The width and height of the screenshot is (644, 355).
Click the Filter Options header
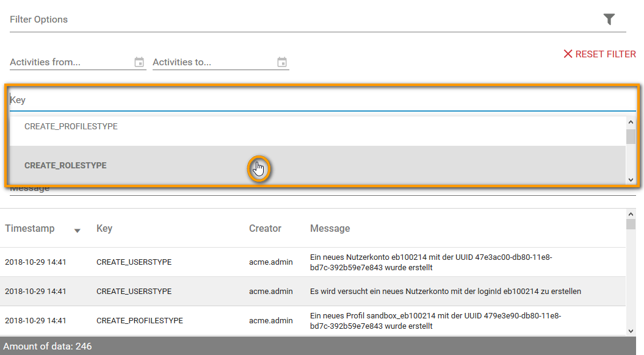tap(38, 19)
